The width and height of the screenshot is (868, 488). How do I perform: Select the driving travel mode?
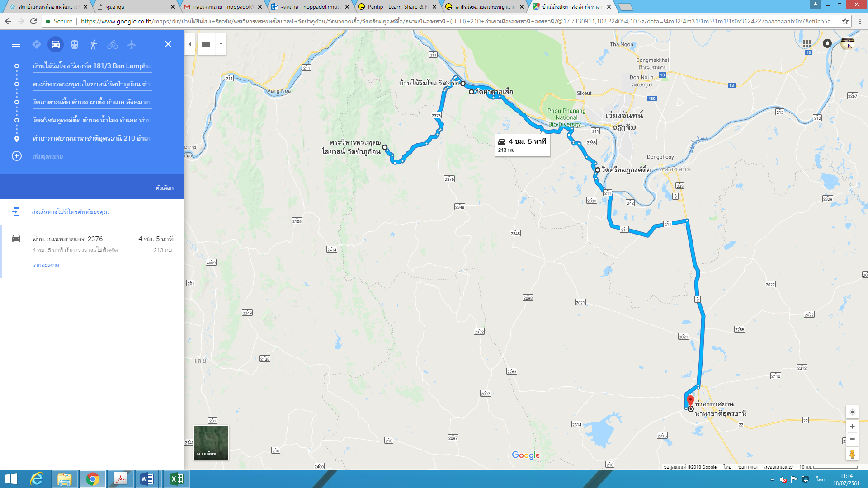56,44
